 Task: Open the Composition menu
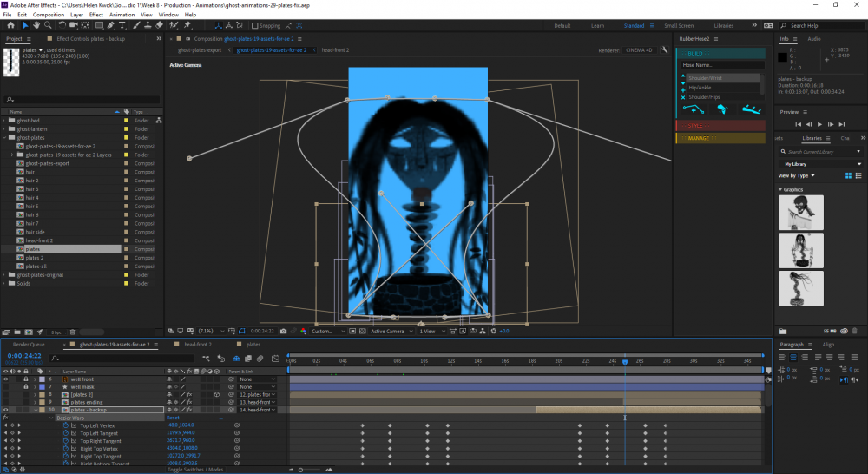(48, 15)
